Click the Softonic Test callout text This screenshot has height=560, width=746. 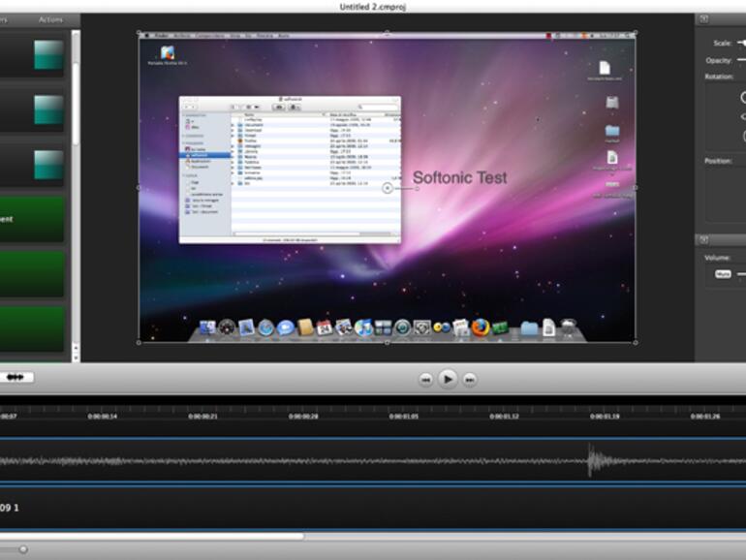coord(459,178)
